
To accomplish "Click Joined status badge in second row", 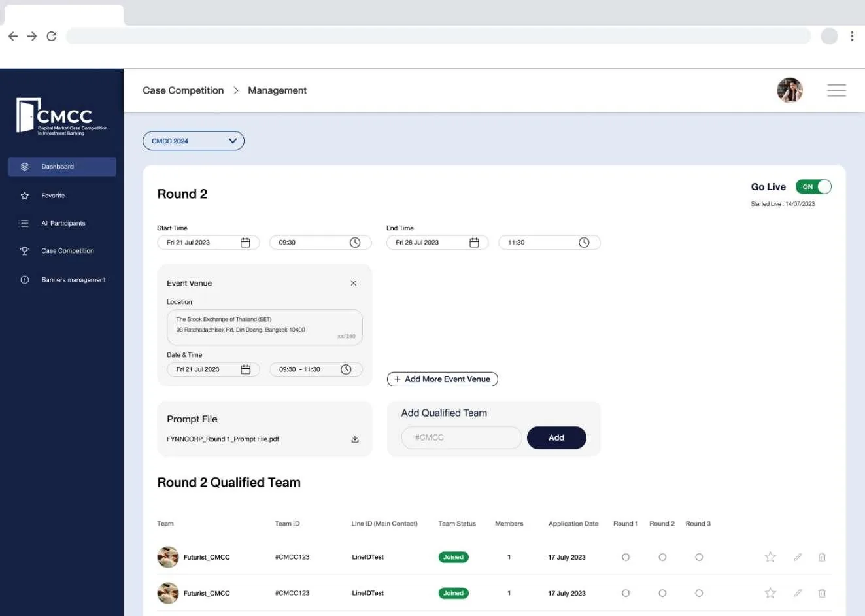I will coord(453,593).
